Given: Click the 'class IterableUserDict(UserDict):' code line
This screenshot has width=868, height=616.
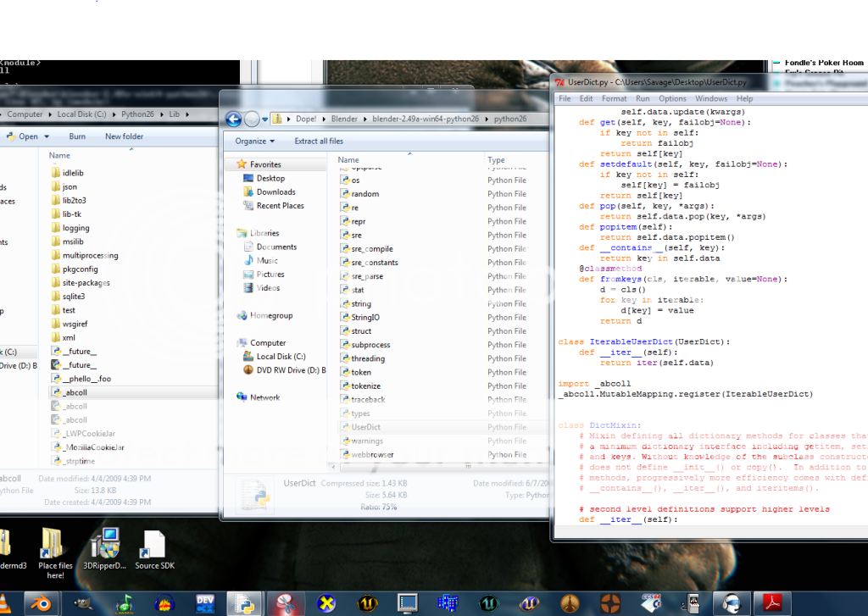Looking at the screenshot, I should click(x=644, y=342).
